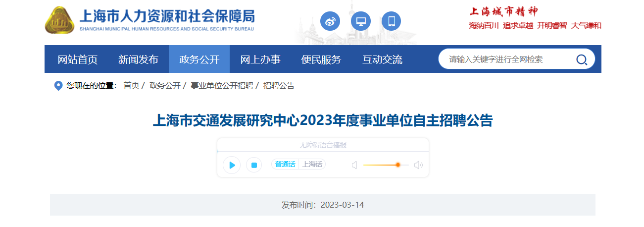Click the 您现在的位置 label
This screenshot has height=227, width=644.
coord(92,86)
